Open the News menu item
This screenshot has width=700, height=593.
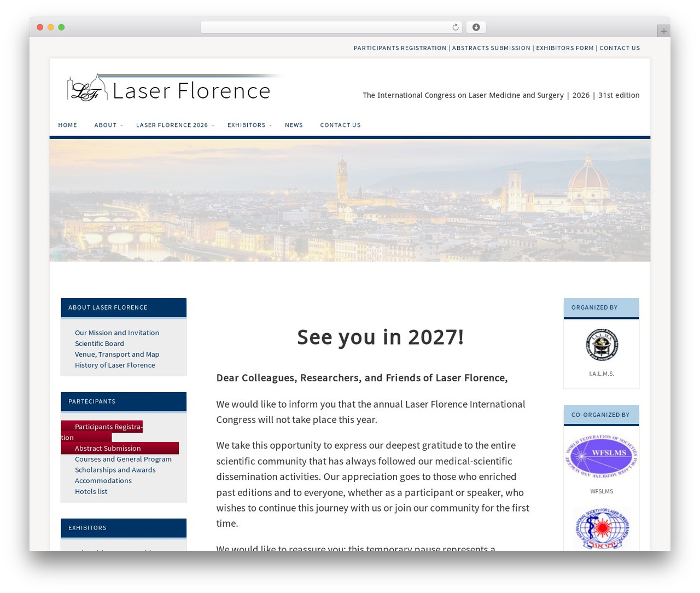click(294, 125)
